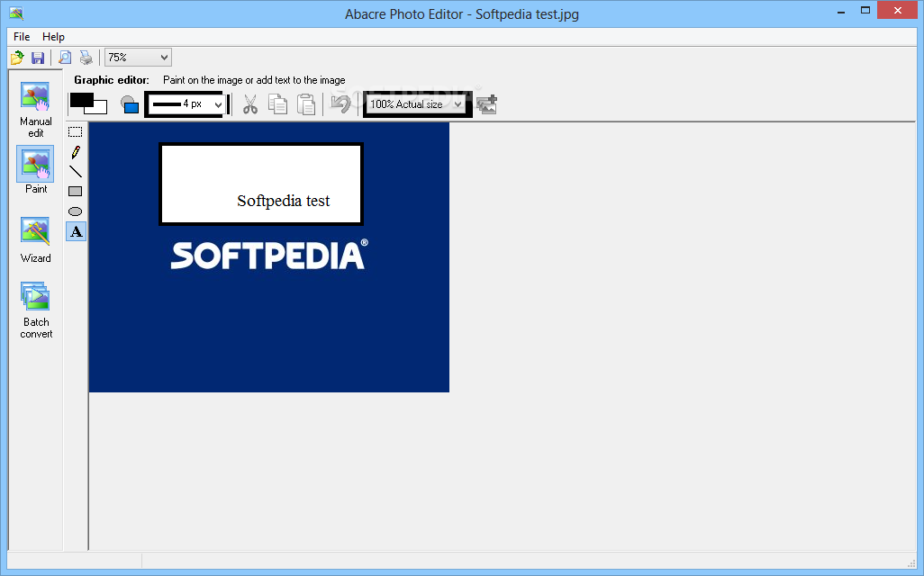Undo the last action

(x=340, y=104)
